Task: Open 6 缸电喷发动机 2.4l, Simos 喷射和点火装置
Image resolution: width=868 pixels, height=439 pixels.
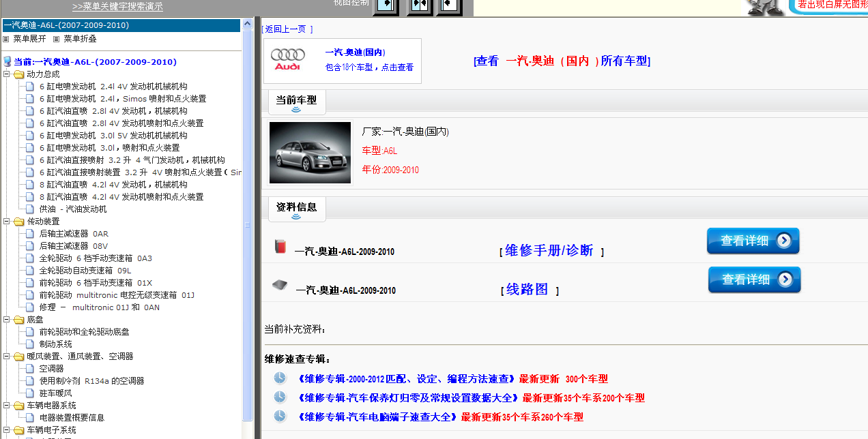Action: point(123,99)
